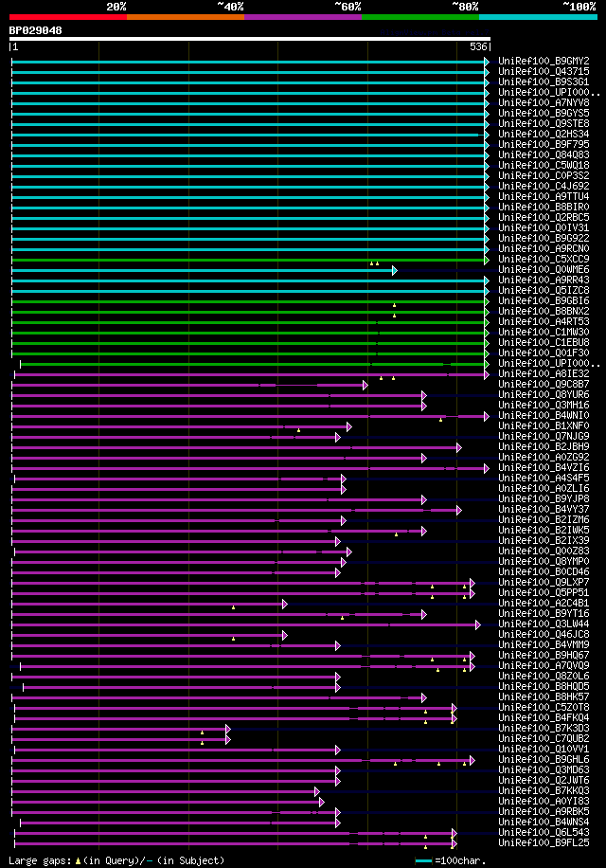
Task: Open the UniRef100_A7NYV8 hit label
Action: click(x=544, y=103)
